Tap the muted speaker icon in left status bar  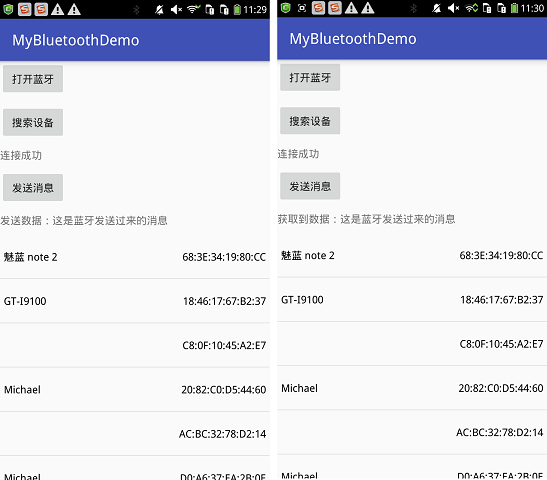176,10
